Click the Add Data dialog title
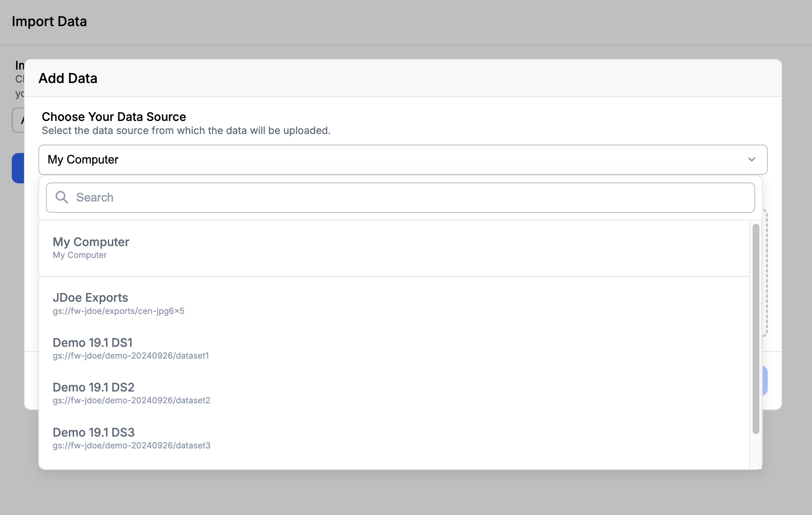 [x=68, y=78]
